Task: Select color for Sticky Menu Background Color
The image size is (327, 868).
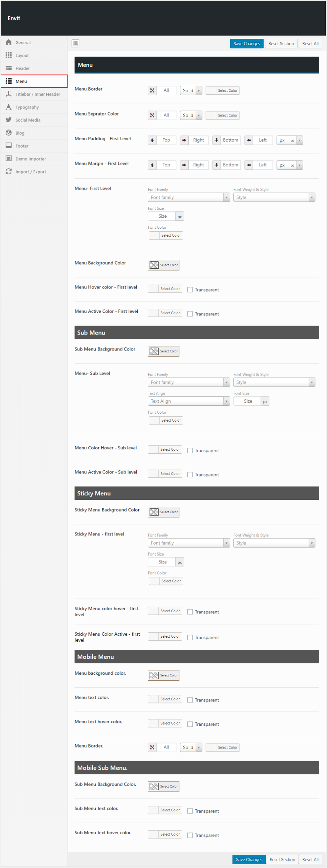Action: tap(164, 512)
